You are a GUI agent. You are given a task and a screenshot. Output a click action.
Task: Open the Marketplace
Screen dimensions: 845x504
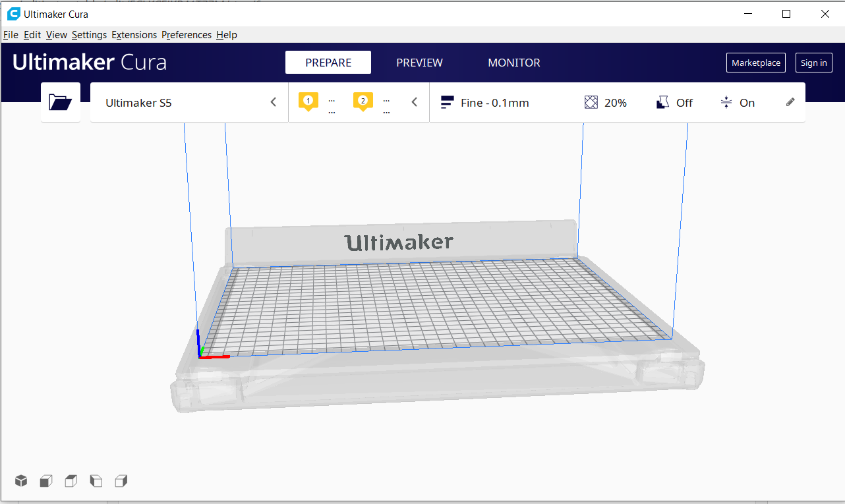pyautogui.click(x=756, y=63)
